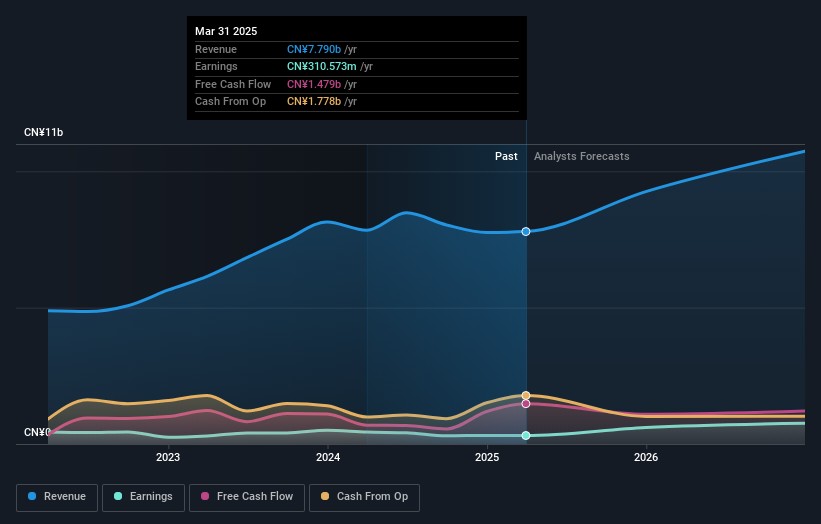Select the 2026 x-axis label

646,458
